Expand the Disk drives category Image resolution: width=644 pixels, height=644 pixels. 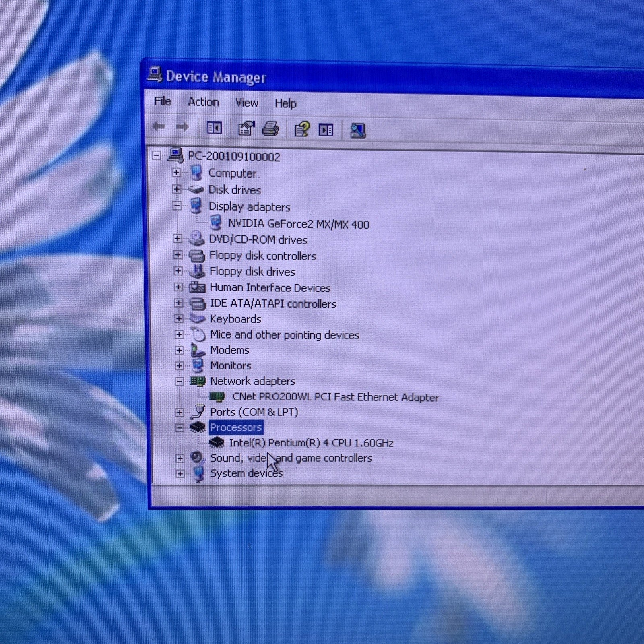tap(176, 189)
